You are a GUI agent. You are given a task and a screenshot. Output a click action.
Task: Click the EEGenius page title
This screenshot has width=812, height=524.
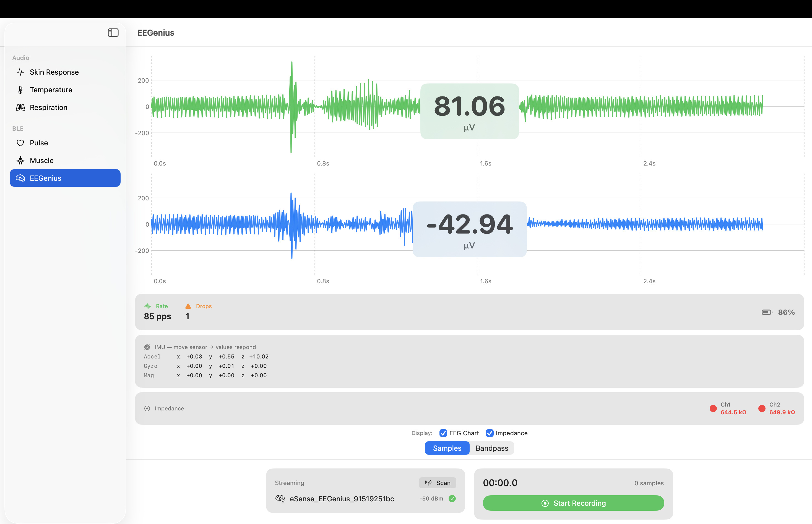(156, 33)
